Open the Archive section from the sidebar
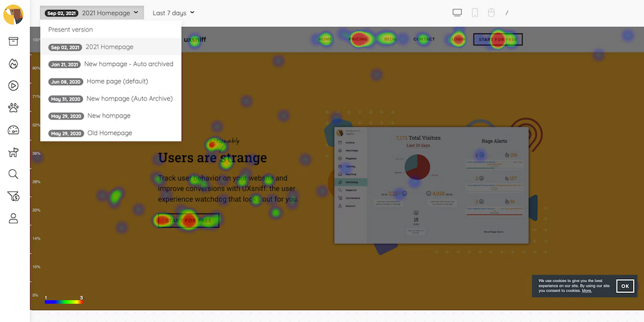The width and height of the screenshot is (644, 322). point(13,42)
